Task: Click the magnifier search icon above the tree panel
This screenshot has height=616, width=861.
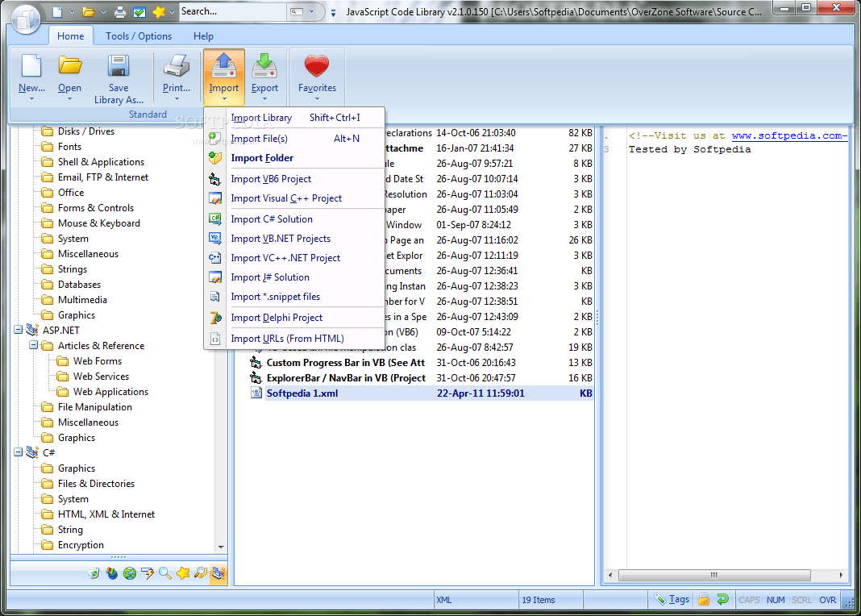Action: point(164,572)
